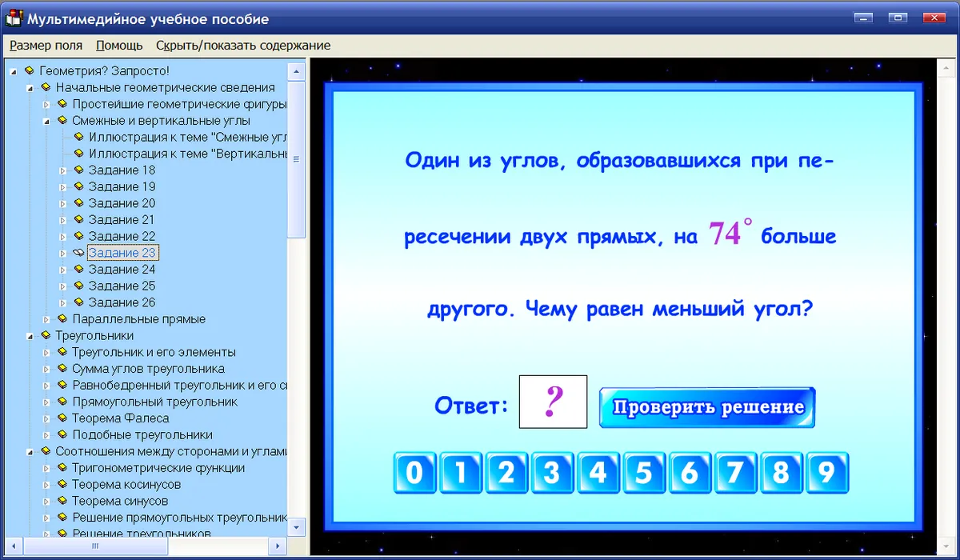Click book icon of Задание 22
960x560 pixels.
78,236
